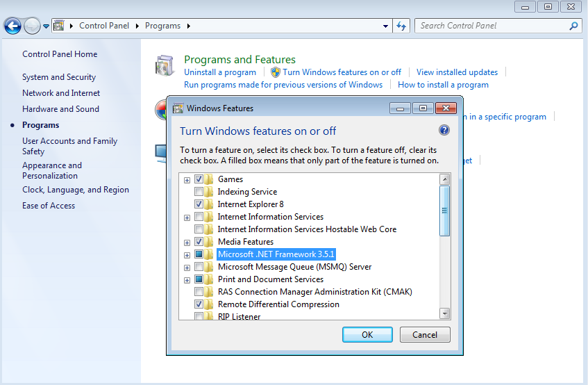Screen dimensions: 588x385
Task: Expand Internet Information Services node
Action: [x=187, y=218]
